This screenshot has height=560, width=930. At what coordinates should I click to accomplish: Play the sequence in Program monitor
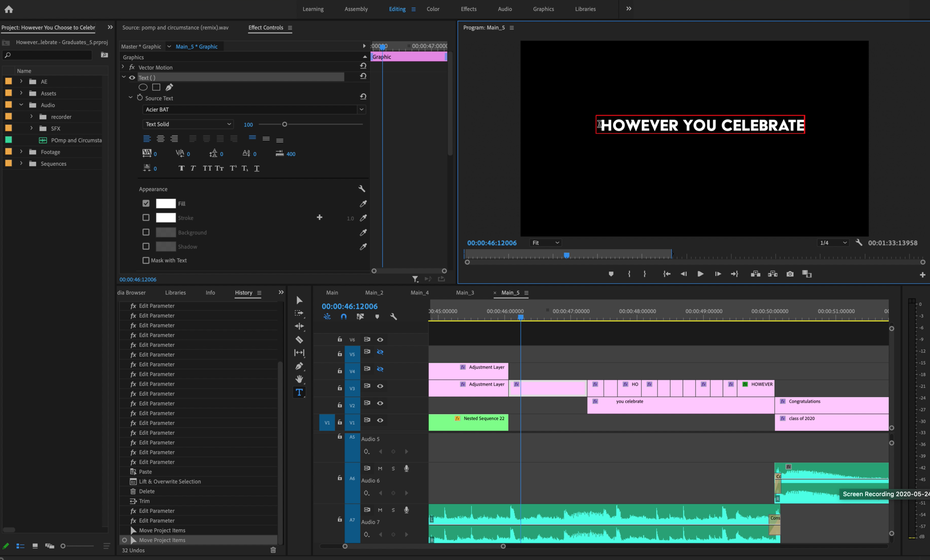tap(700, 274)
